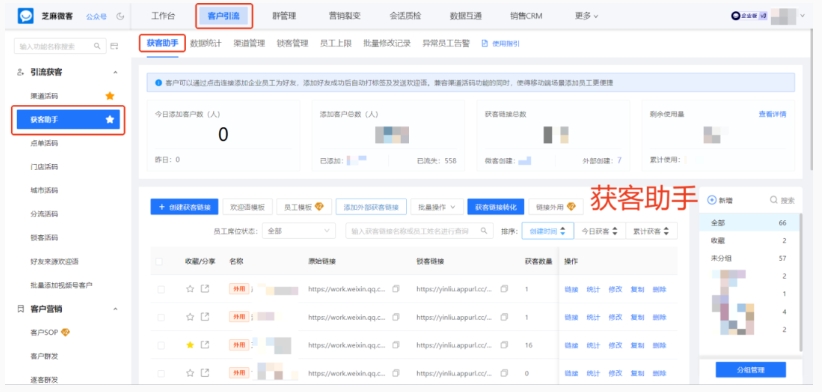Collapse the sidebar menu using the icon beside search
The image size is (822, 392).
(114, 46)
